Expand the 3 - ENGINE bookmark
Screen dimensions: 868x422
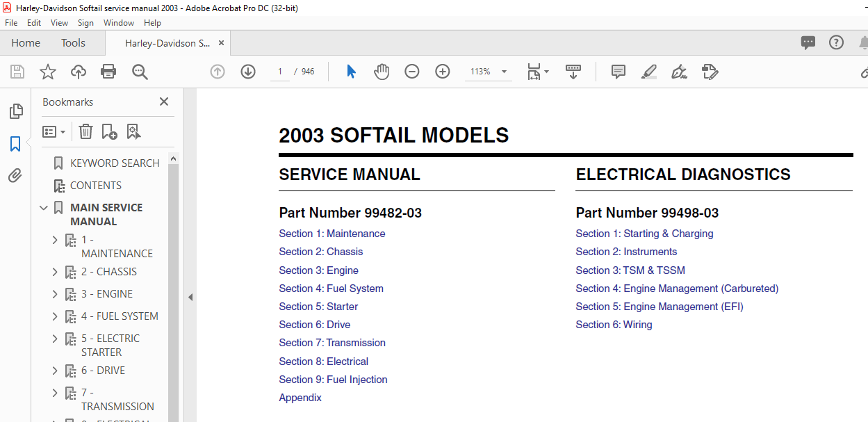pyautogui.click(x=55, y=294)
